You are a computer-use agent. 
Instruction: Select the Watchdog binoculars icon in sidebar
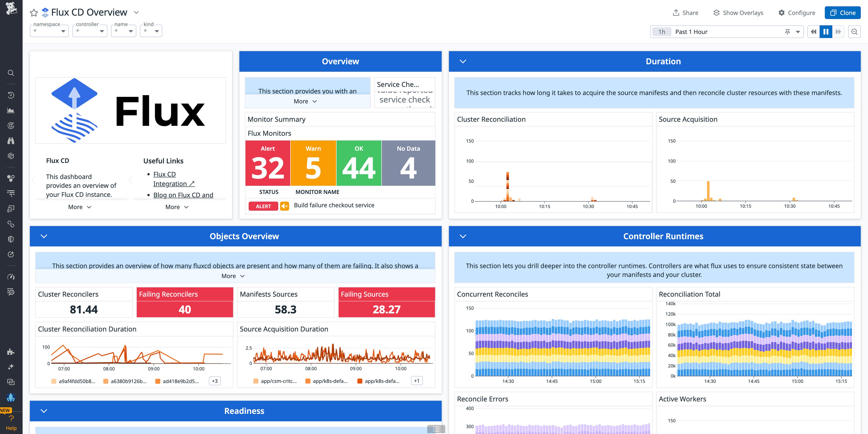click(x=11, y=141)
